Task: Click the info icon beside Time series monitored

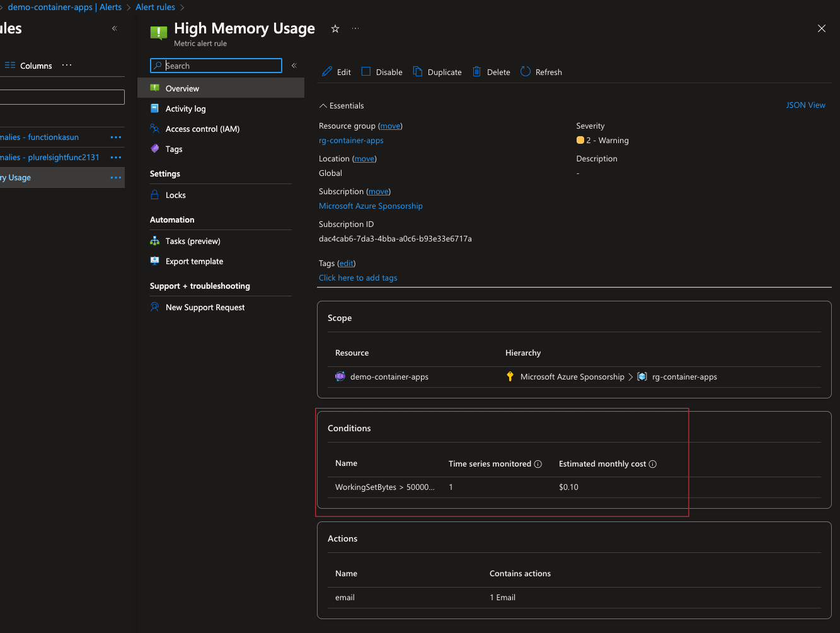Action: [x=538, y=463]
